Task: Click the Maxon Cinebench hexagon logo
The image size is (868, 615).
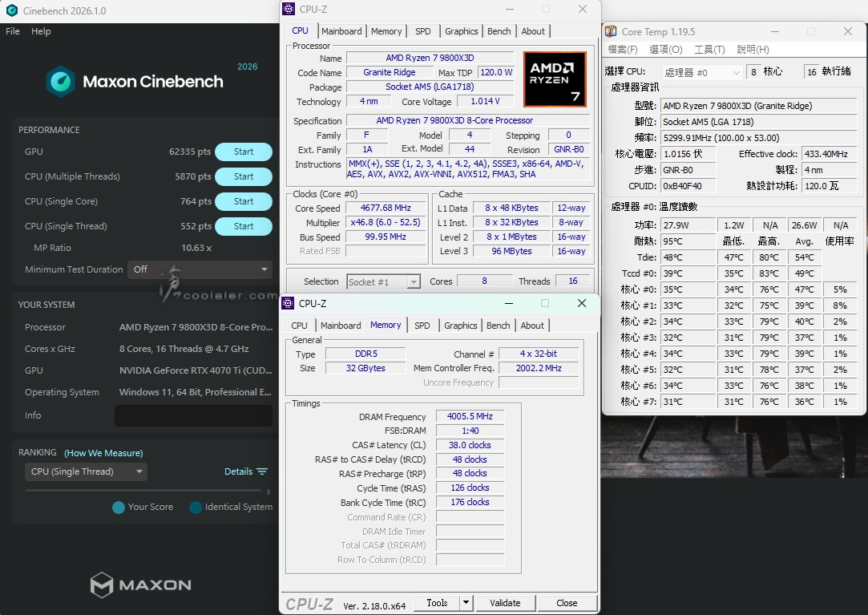Action: [x=61, y=81]
